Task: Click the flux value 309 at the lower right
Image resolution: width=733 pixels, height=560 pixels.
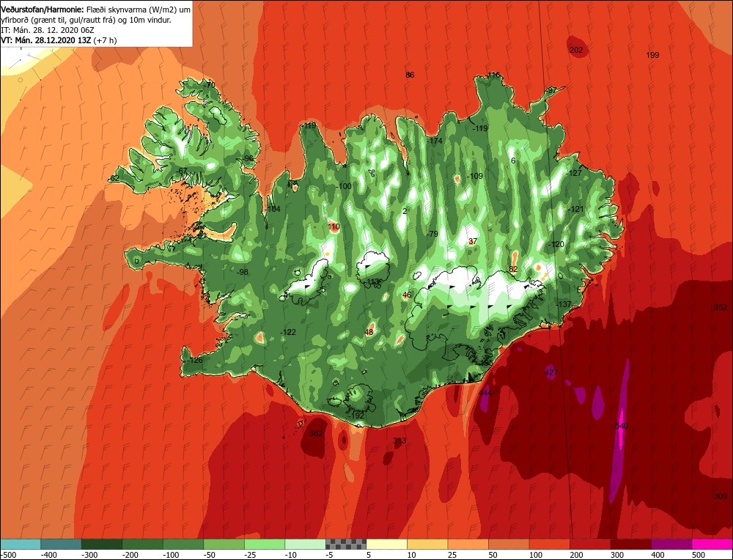Action: pyautogui.click(x=721, y=496)
